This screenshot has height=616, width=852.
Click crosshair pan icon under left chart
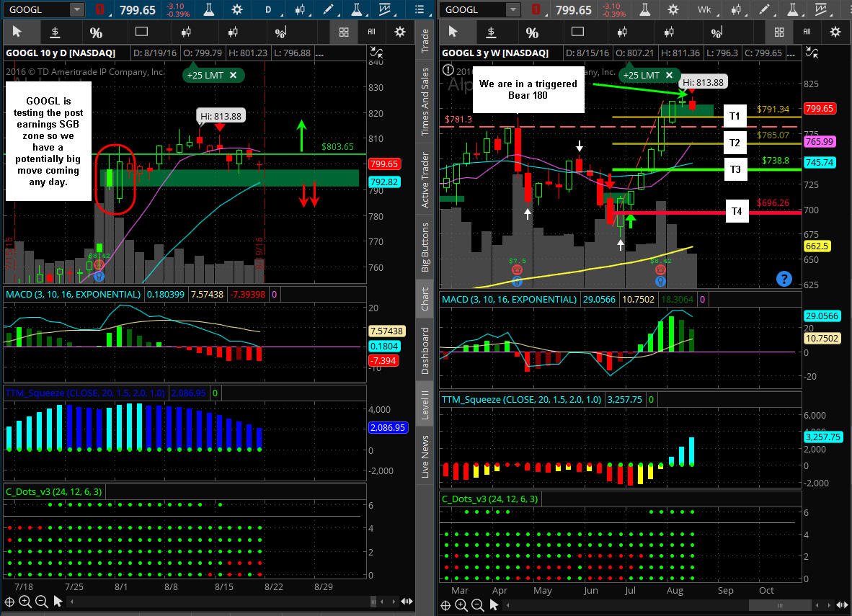[x=9, y=602]
